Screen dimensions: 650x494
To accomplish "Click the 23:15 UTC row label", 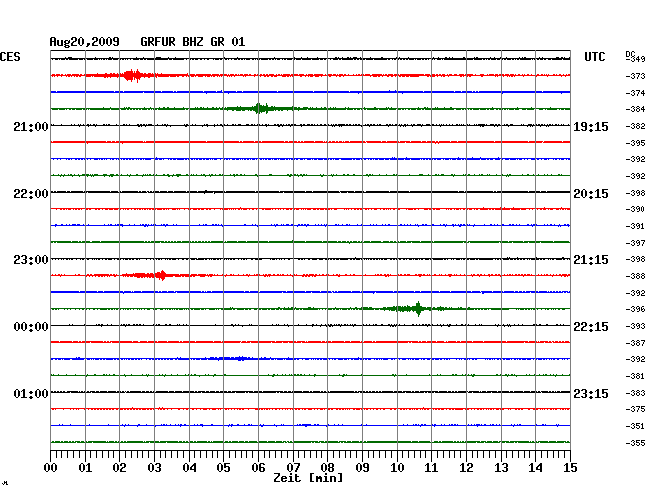I will point(591,393).
